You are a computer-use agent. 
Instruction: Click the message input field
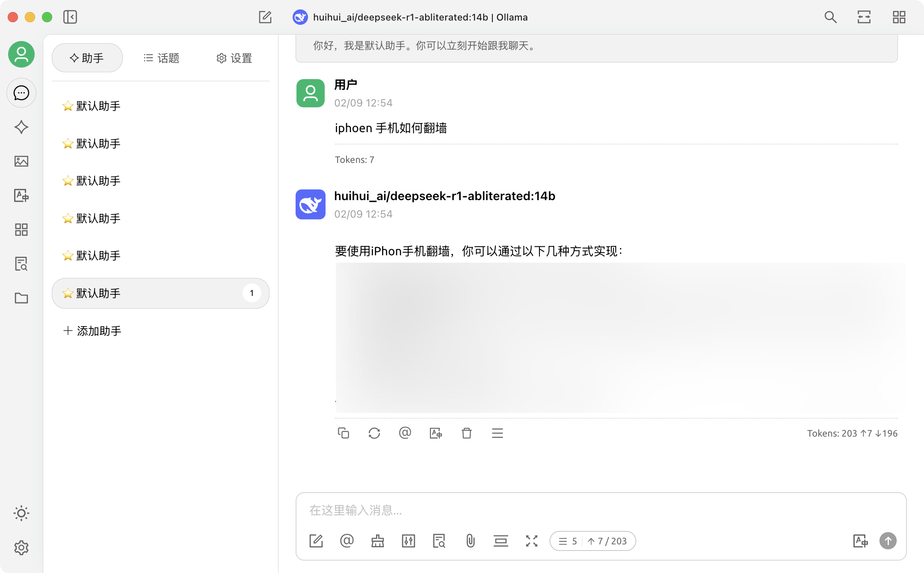coord(601,510)
